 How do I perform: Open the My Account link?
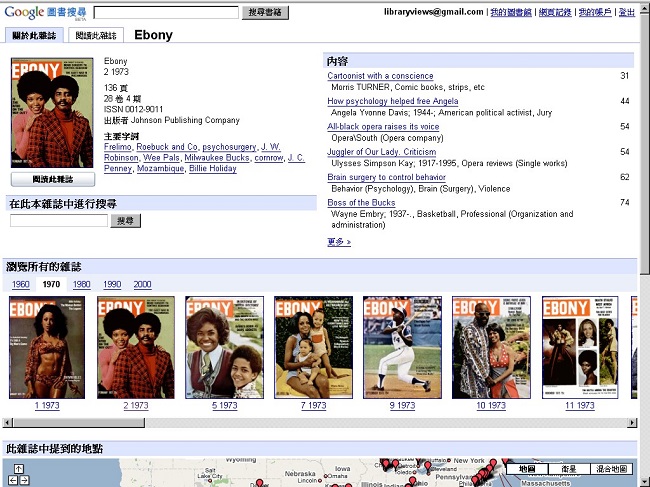[595, 12]
